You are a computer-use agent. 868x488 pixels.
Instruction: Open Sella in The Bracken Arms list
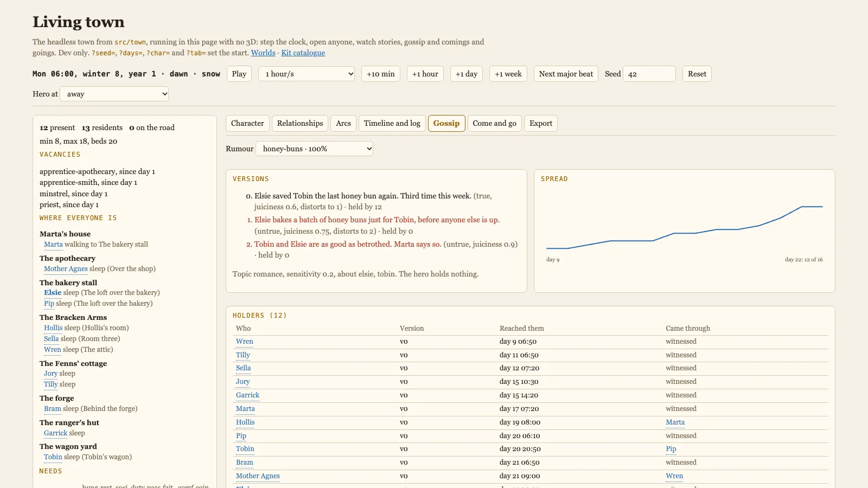coord(51,339)
